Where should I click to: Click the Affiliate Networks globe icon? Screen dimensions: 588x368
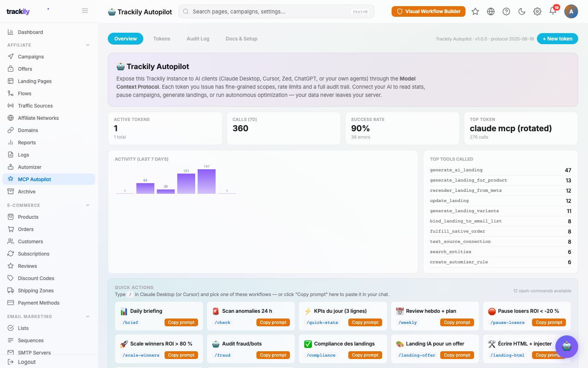[x=11, y=118]
